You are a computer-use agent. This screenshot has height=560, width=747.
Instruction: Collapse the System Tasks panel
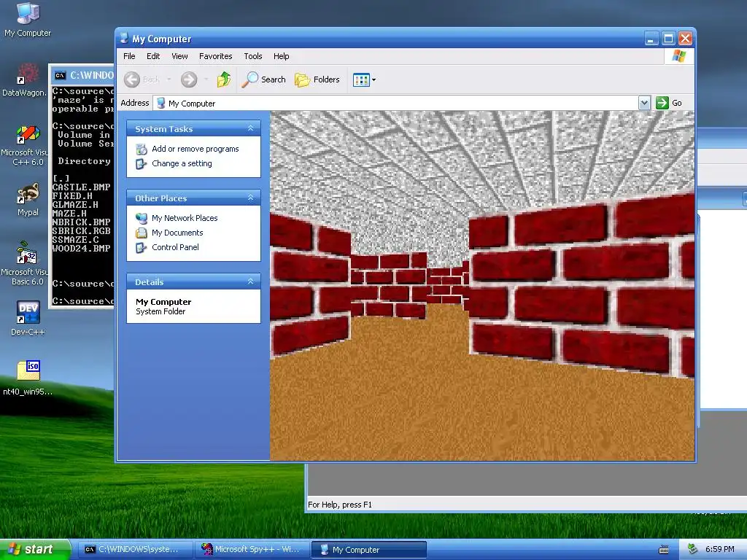click(250, 128)
